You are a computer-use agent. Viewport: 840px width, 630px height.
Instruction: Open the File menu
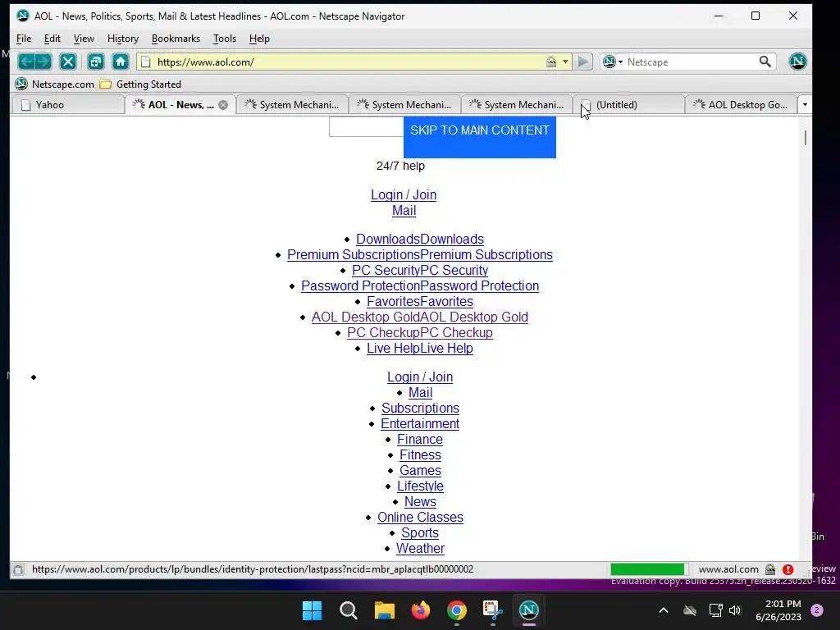coord(24,39)
